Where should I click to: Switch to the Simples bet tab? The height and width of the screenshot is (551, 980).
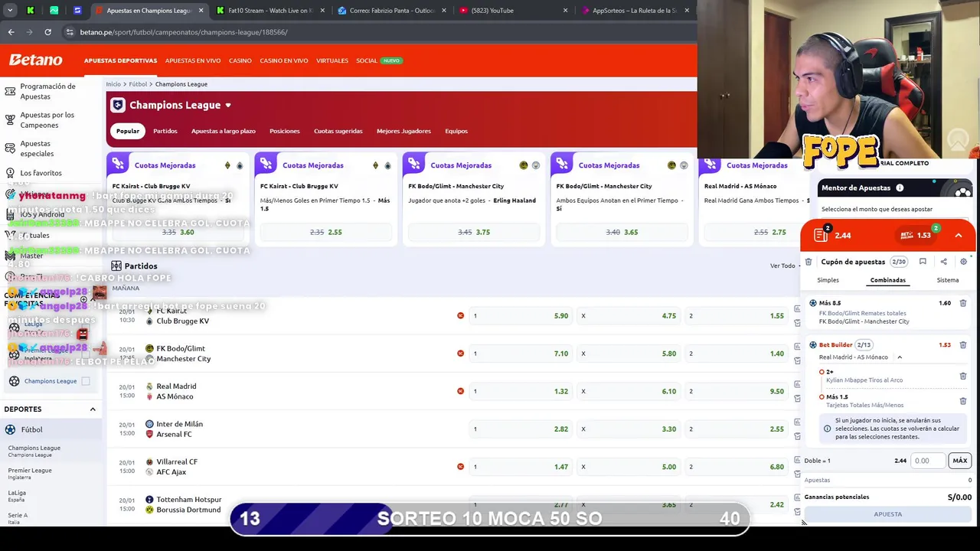click(x=828, y=280)
